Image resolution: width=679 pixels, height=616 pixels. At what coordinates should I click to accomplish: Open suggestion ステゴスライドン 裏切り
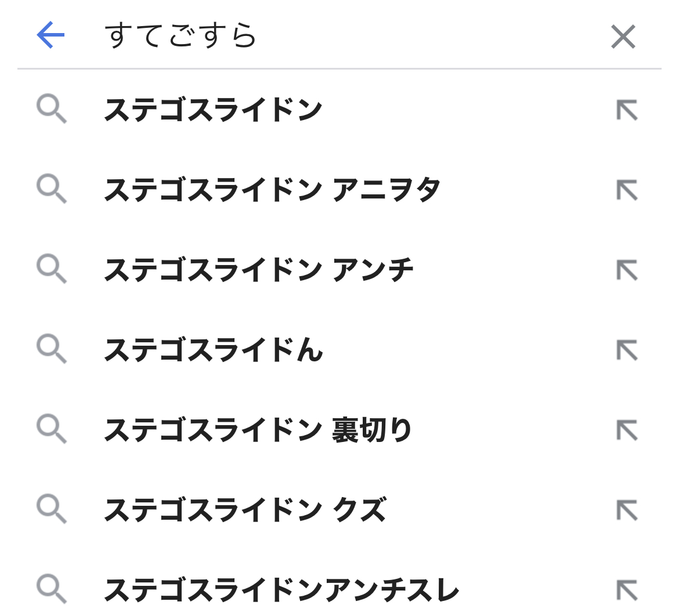[258, 430]
